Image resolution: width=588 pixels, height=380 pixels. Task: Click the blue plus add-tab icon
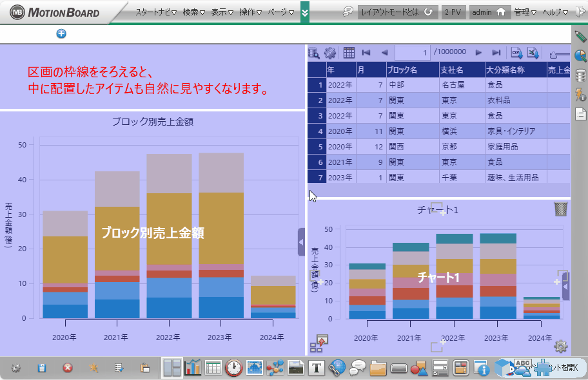pos(61,33)
